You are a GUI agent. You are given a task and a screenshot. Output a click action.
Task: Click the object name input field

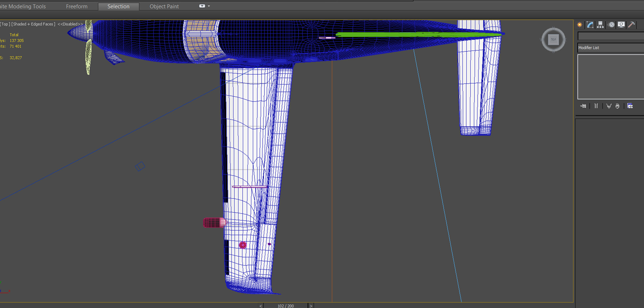pyautogui.click(x=610, y=36)
